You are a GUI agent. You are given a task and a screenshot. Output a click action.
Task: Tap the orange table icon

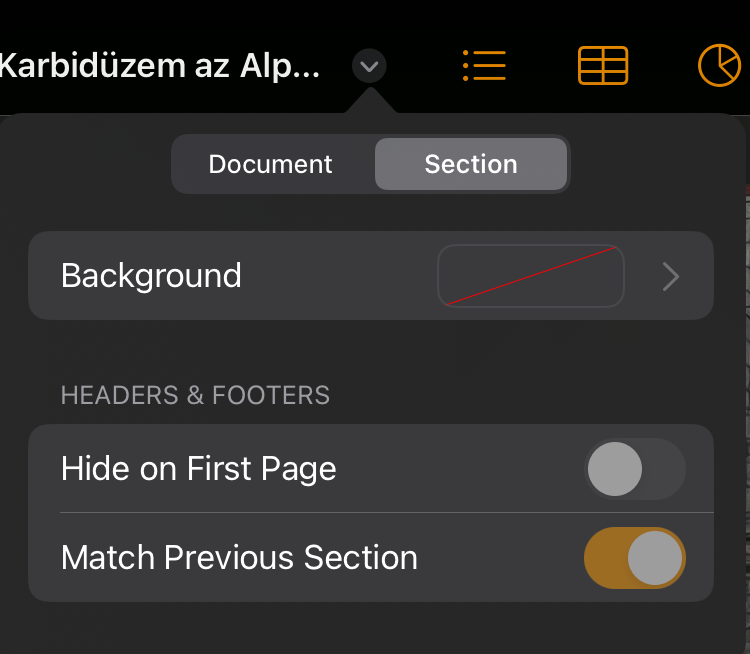[603, 66]
